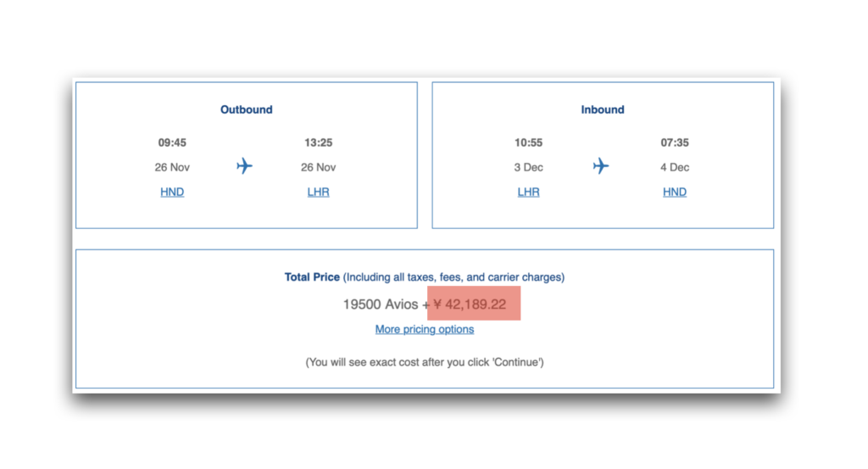Screen dimensions: 868x469
Task: Click the inbound HND arrival airport link
Action: click(675, 193)
